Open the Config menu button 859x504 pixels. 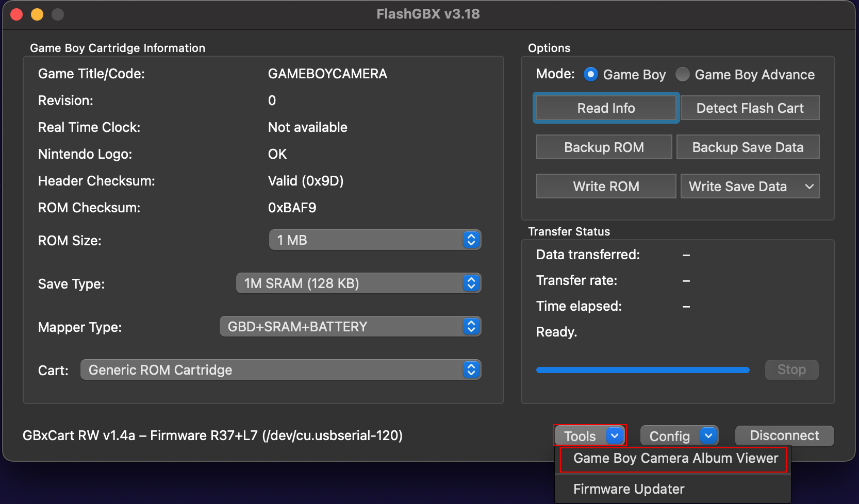click(679, 436)
